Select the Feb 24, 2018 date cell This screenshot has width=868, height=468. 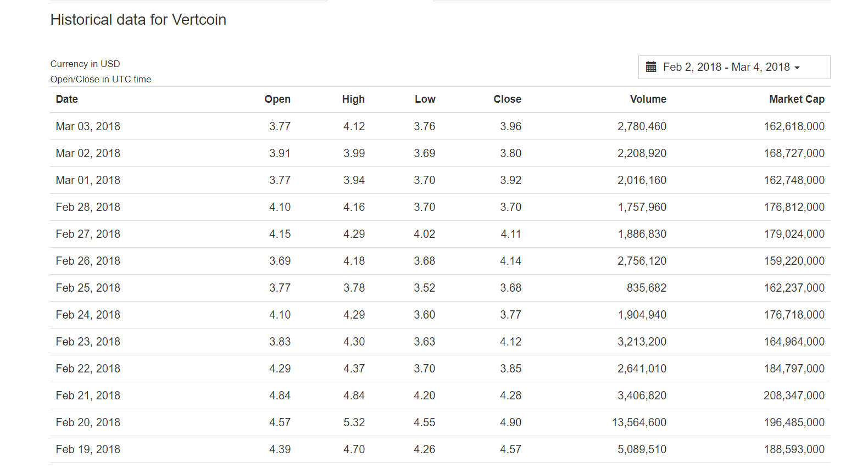click(88, 315)
